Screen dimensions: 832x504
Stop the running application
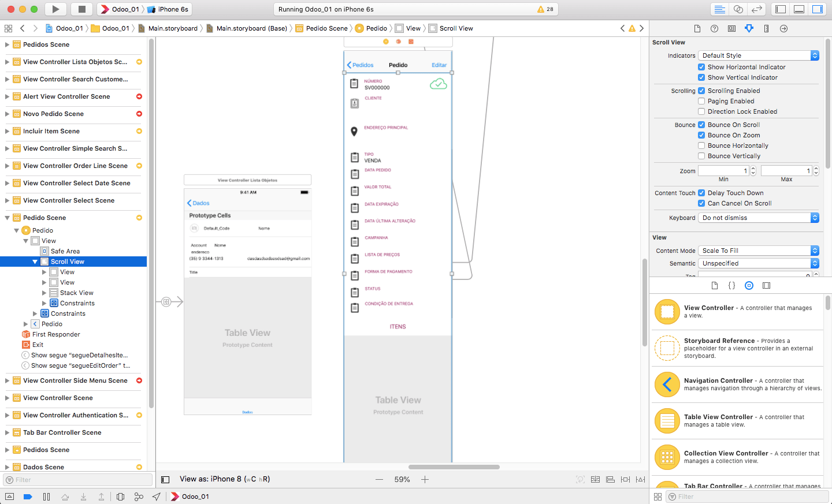pyautogui.click(x=81, y=9)
